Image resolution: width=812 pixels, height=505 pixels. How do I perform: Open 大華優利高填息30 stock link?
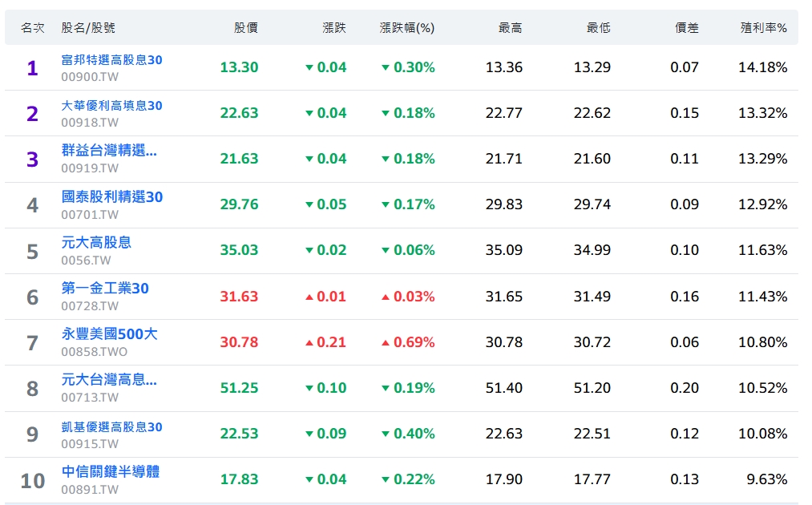(x=112, y=106)
